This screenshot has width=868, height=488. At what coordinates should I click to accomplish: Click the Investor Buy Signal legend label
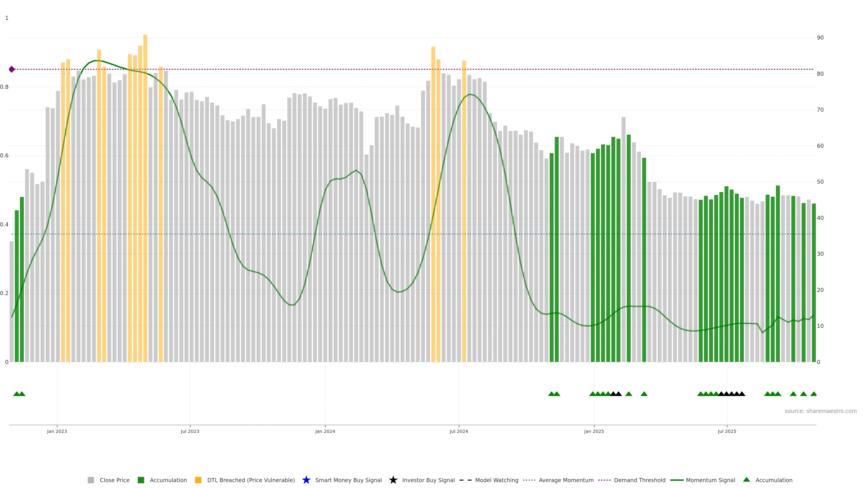[428, 480]
